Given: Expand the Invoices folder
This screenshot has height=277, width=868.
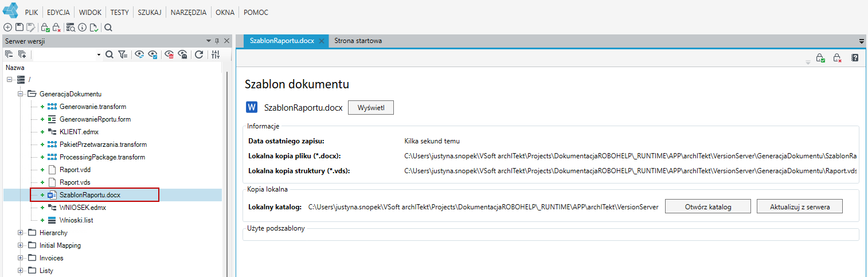Looking at the screenshot, I should click(21, 258).
